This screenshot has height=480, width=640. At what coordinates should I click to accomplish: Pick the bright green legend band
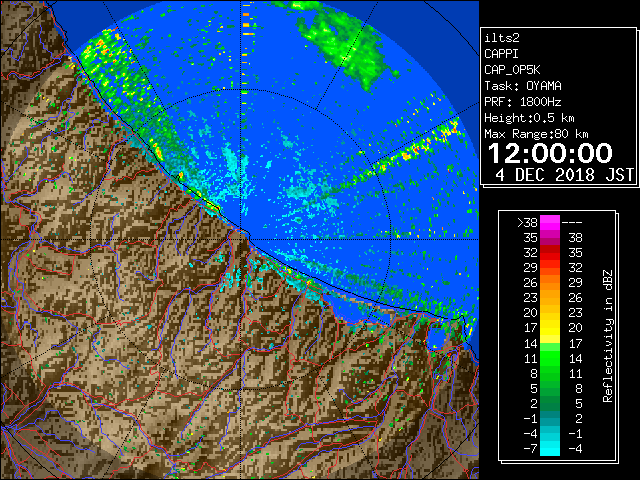pos(550,358)
